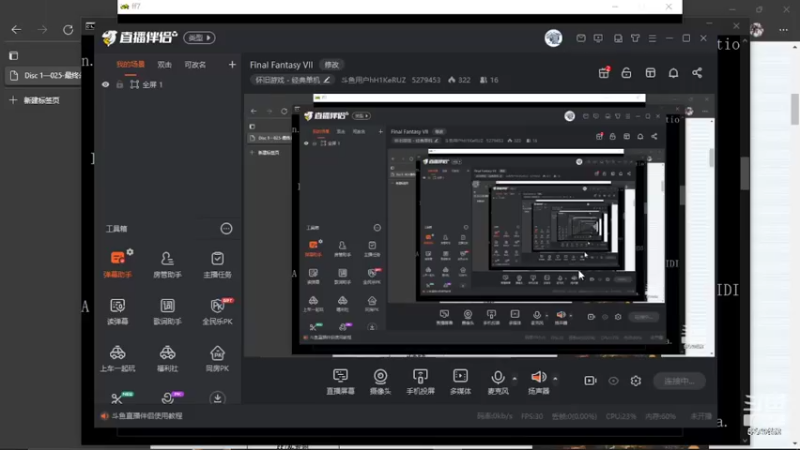This screenshot has height=450, width=800.
Task: Select the 全屏 1 source row
Action: pyautogui.click(x=168, y=85)
